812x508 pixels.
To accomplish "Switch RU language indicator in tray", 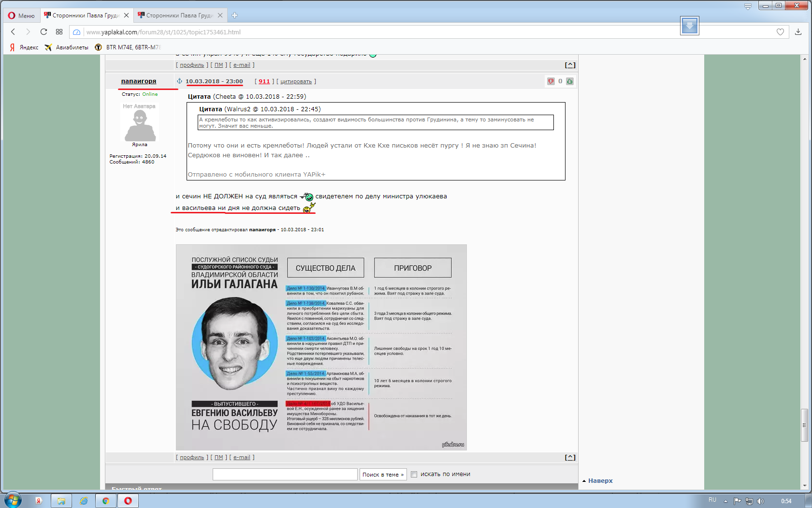I will [x=712, y=500].
